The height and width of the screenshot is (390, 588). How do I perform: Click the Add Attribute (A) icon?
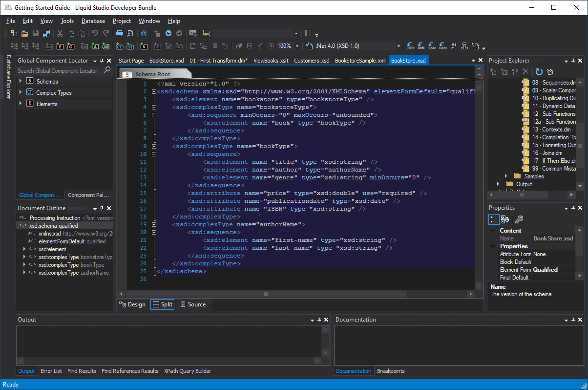point(95,46)
